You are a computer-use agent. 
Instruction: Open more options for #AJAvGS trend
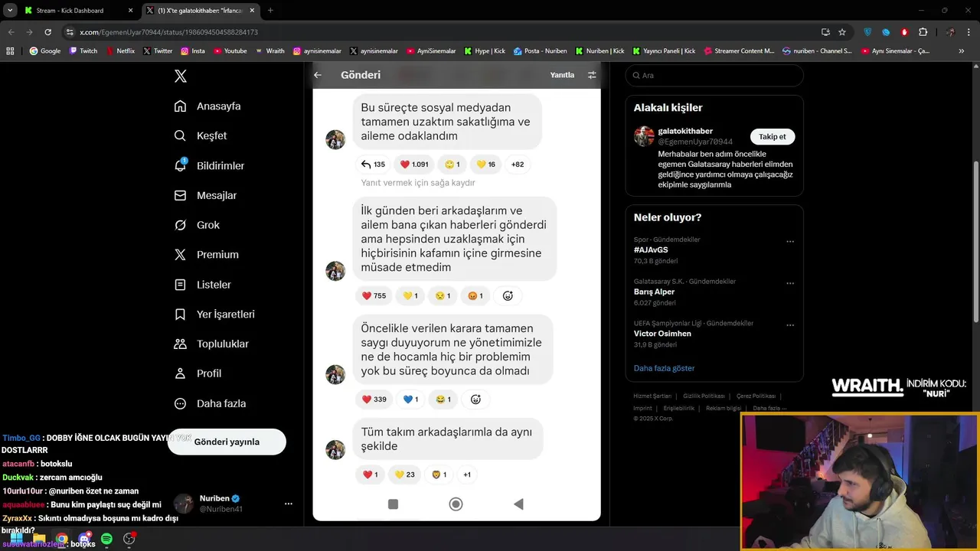click(x=790, y=242)
